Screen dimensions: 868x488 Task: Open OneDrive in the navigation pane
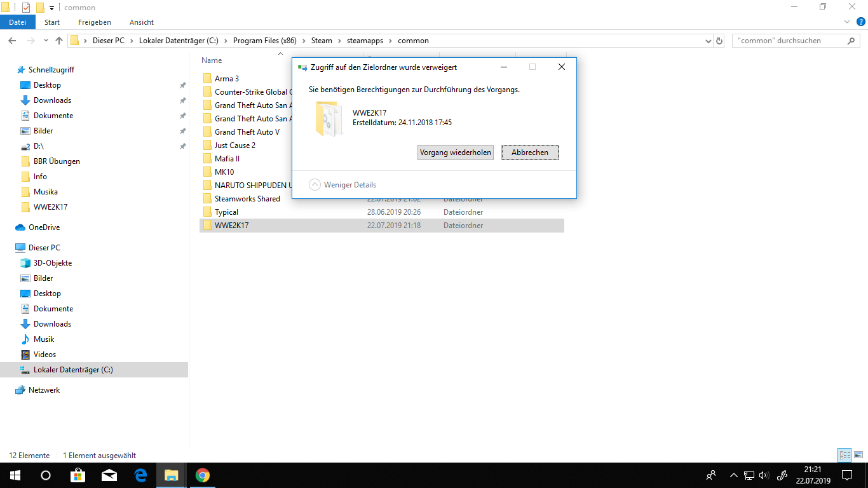click(x=44, y=227)
